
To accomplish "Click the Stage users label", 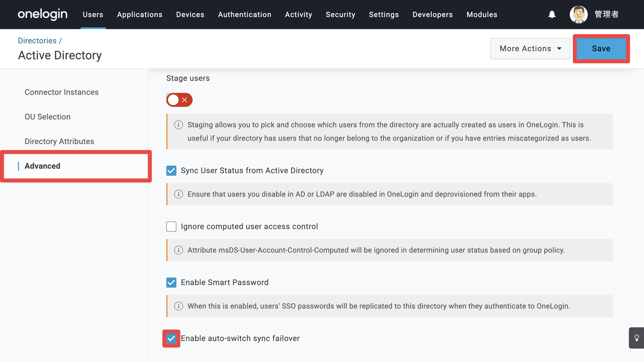I will [x=188, y=78].
